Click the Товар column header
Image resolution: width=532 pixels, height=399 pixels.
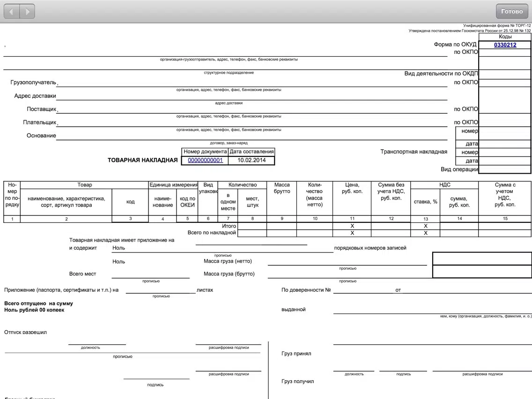click(84, 185)
